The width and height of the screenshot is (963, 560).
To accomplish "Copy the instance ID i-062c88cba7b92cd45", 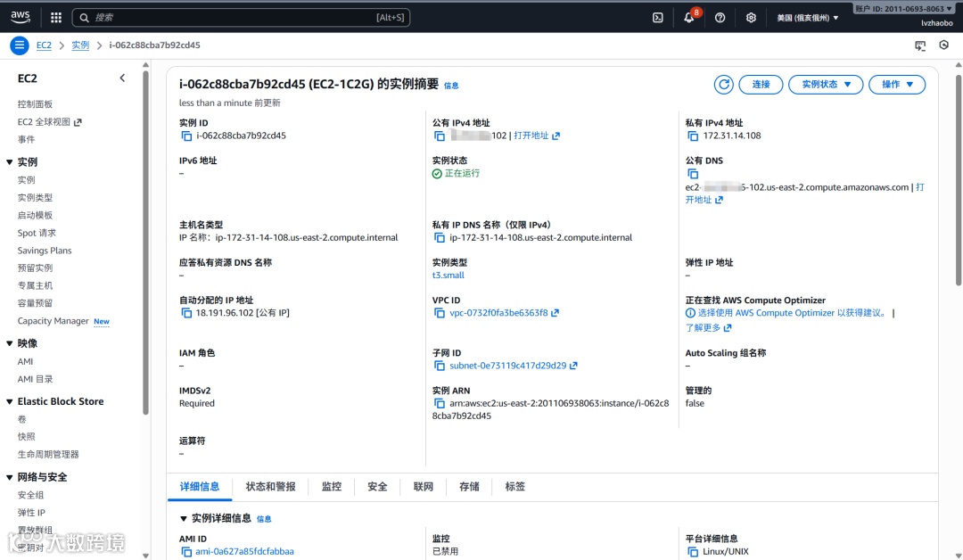I will pyautogui.click(x=186, y=136).
